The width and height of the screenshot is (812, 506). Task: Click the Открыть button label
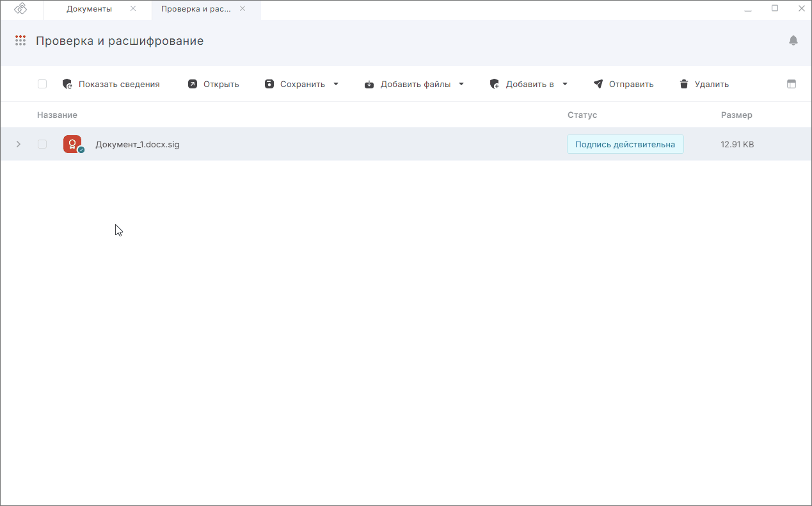221,84
